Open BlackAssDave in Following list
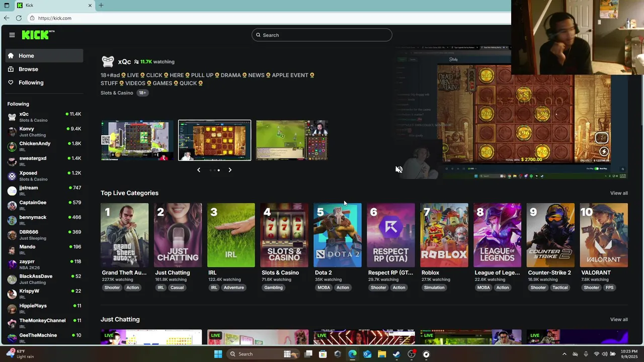 [x=44, y=279]
